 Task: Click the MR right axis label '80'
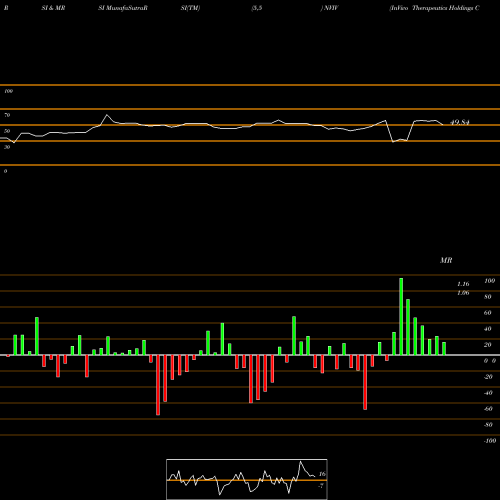488,297
